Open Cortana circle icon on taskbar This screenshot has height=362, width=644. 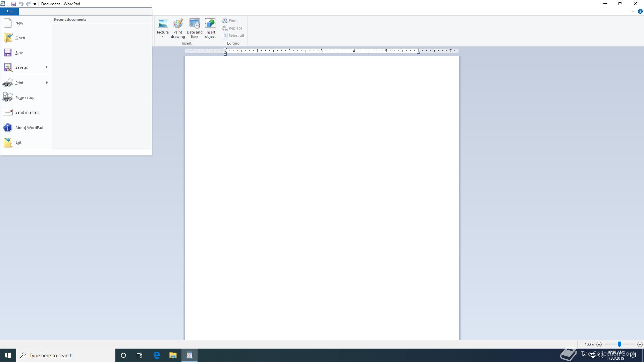tap(123, 355)
